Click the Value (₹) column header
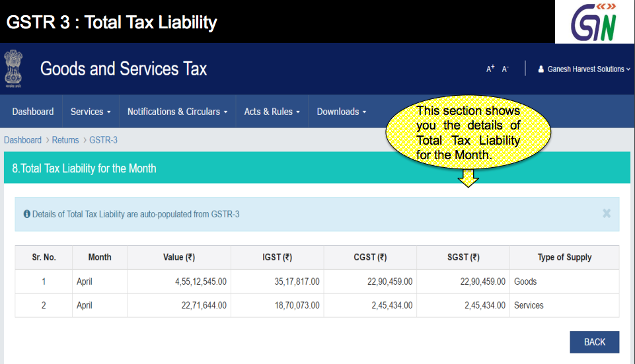The image size is (635, 364). (179, 257)
